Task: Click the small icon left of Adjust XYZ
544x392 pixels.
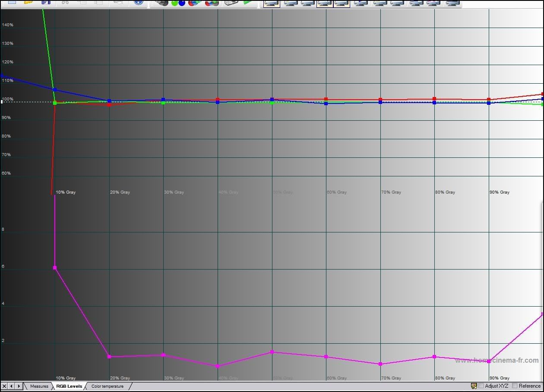Action: click(474, 386)
